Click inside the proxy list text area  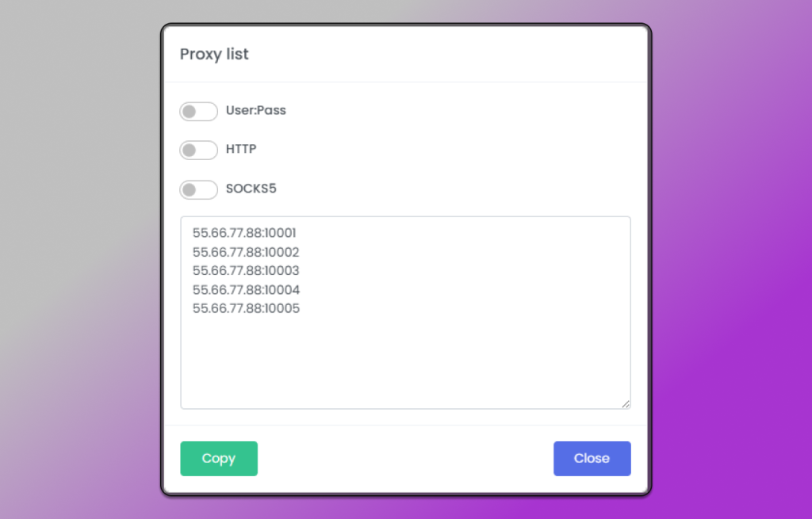click(405, 349)
